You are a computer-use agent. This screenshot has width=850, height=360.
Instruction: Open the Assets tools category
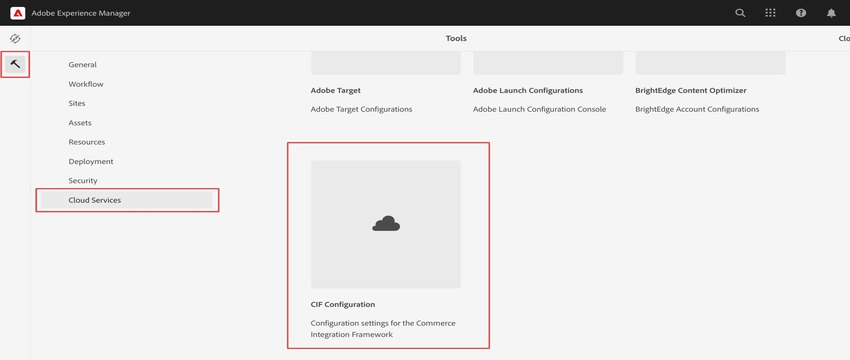click(80, 123)
